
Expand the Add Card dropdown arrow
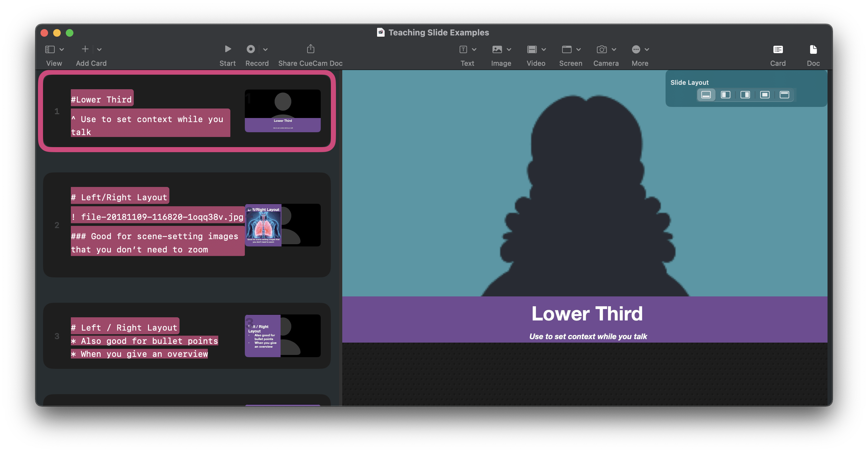[x=99, y=50]
